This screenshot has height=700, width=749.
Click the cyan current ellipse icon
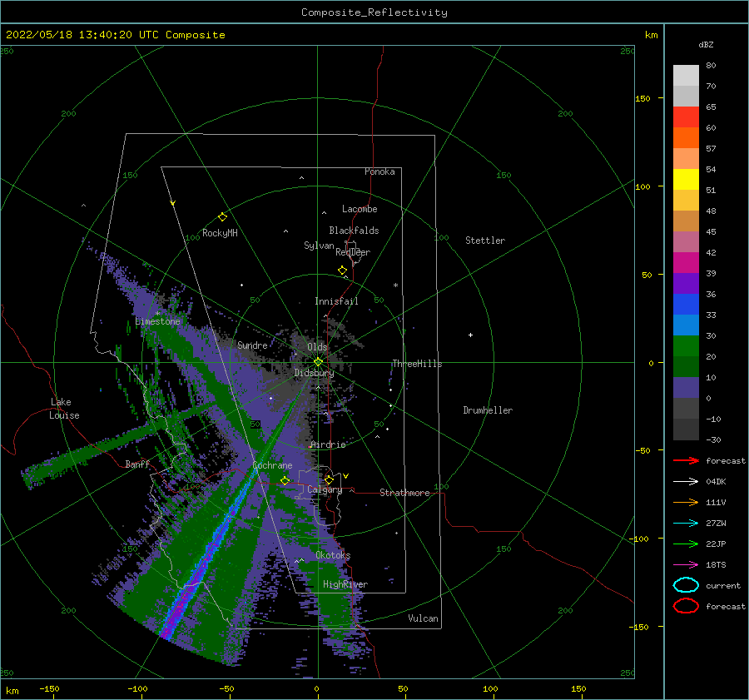pyautogui.click(x=686, y=585)
